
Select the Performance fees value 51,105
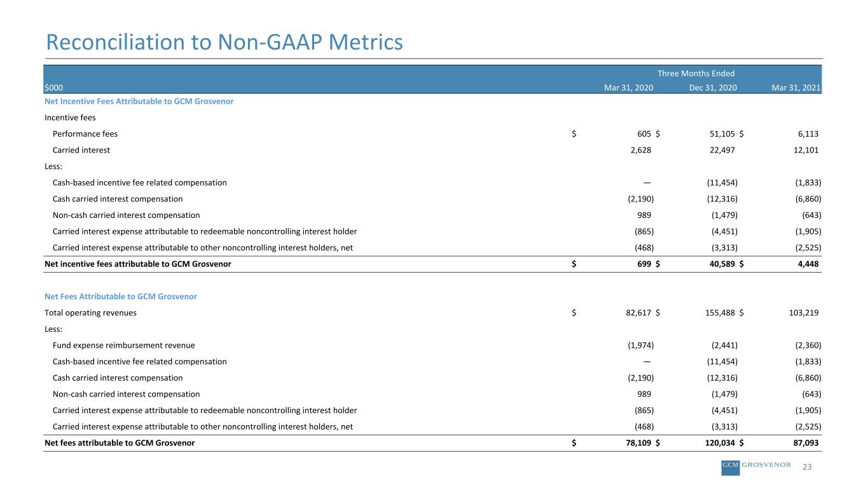point(723,134)
